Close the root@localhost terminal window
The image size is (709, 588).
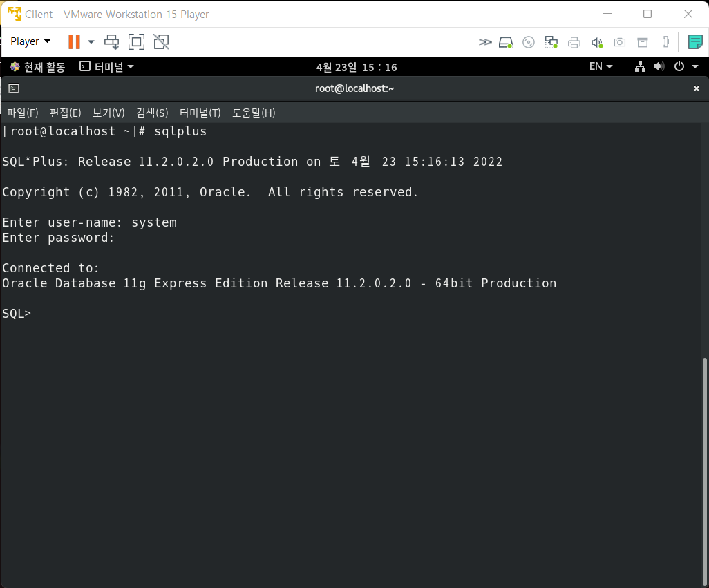(697, 88)
